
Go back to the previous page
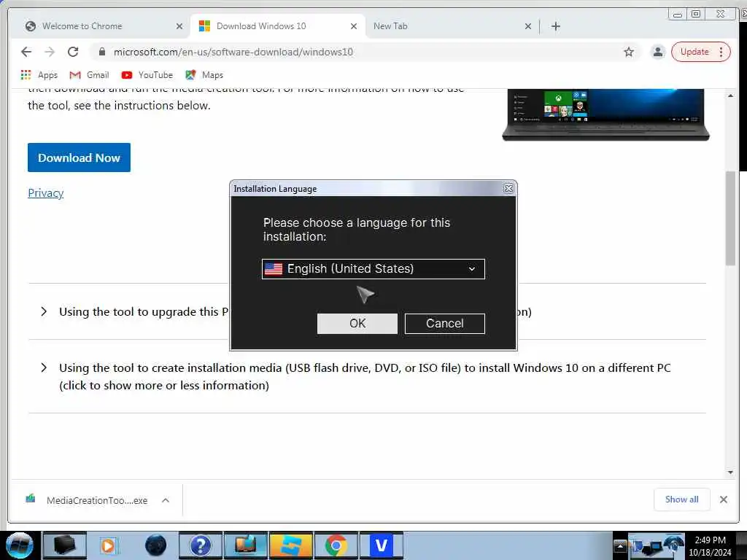[x=26, y=52]
